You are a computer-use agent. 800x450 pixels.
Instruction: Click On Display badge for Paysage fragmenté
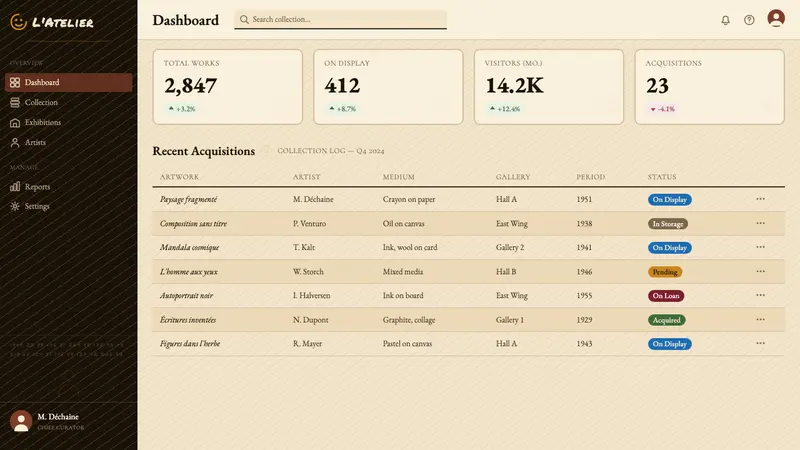(669, 199)
